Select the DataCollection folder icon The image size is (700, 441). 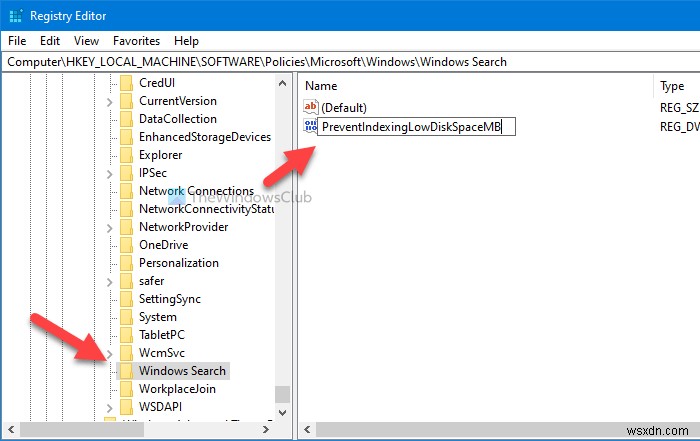coord(126,119)
